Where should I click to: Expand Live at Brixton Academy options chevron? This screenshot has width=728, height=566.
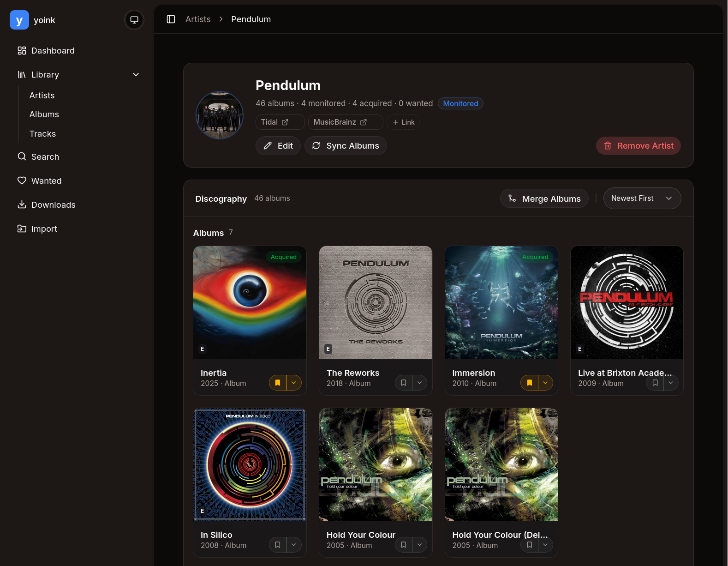click(x=671, y=383)
